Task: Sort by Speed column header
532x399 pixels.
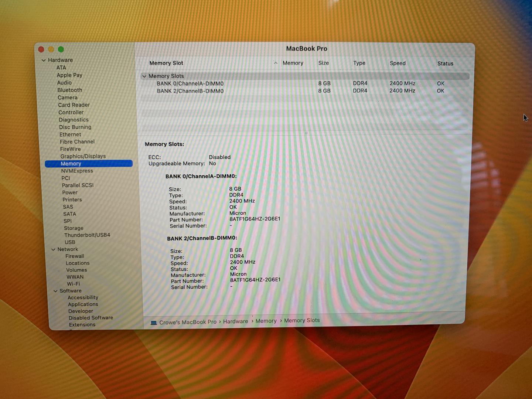Action: (x=398, y=63)
